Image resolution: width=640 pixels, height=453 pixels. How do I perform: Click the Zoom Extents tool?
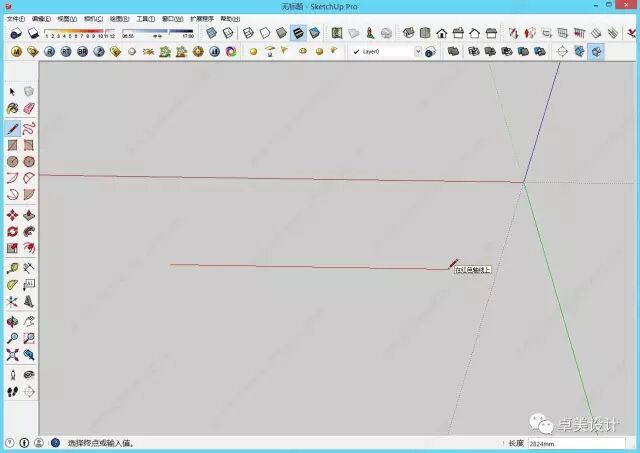point(12,355)
